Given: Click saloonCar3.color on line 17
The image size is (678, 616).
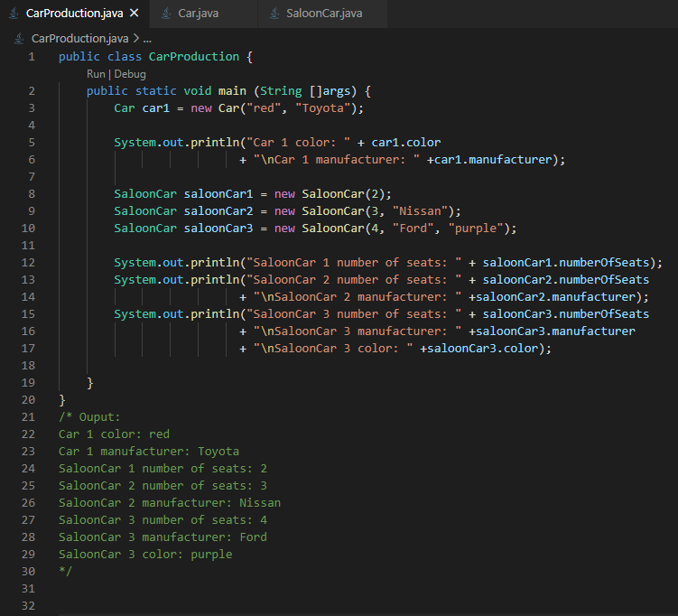Looking at the screenshot, I should tap(483, 349).
